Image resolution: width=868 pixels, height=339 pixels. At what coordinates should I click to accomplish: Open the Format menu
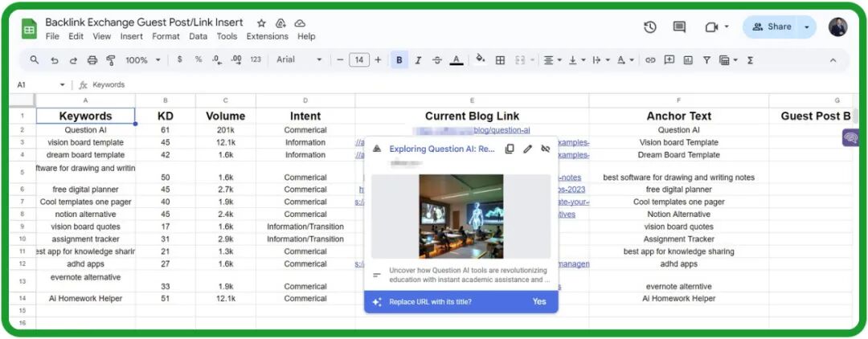(166, 36)
